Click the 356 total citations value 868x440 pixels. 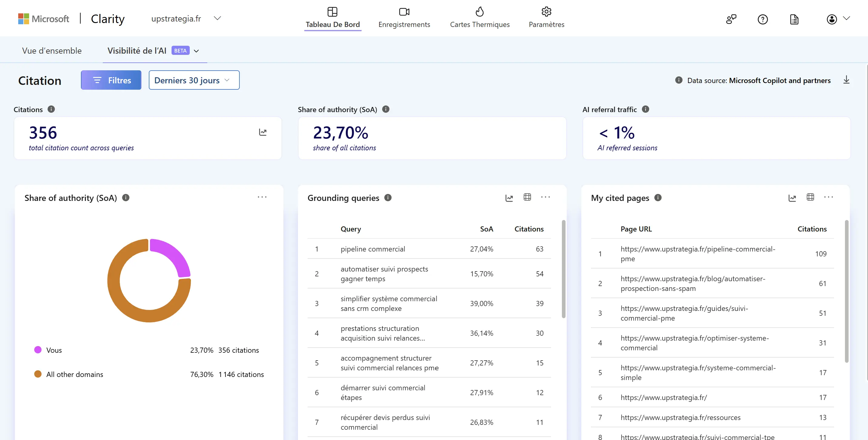43,132
